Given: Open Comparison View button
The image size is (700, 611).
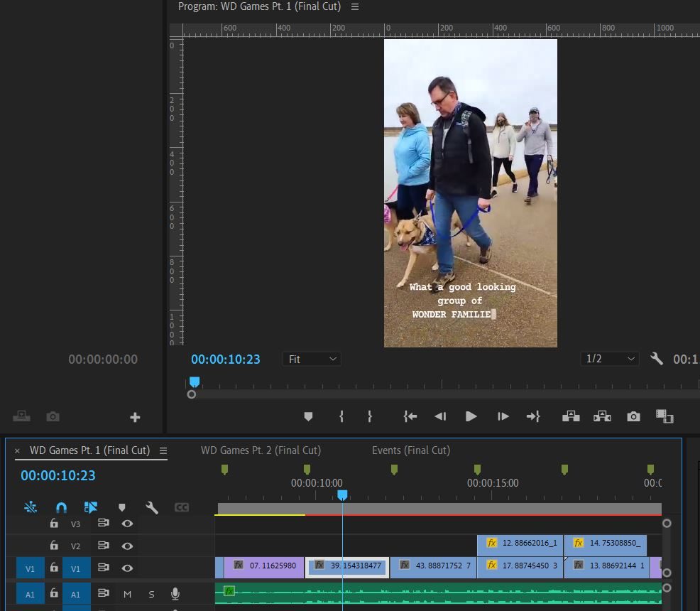Looking at the screenshot, I should coord(665,417).
